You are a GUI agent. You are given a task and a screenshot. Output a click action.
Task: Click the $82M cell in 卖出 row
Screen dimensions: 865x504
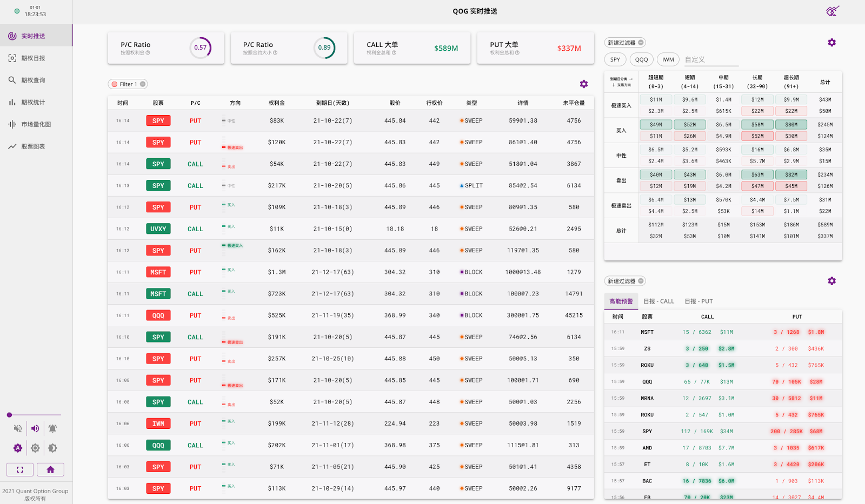point(791,174)
